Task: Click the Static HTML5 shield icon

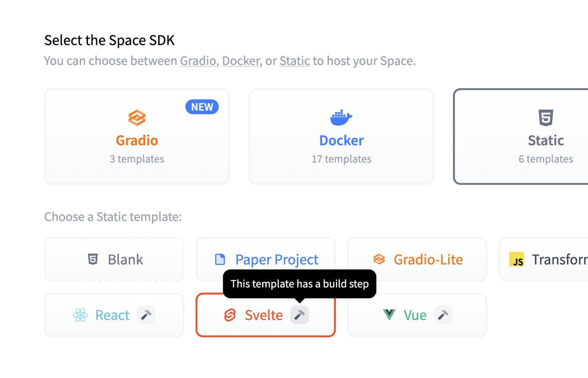Action: [x=546, y=118]
